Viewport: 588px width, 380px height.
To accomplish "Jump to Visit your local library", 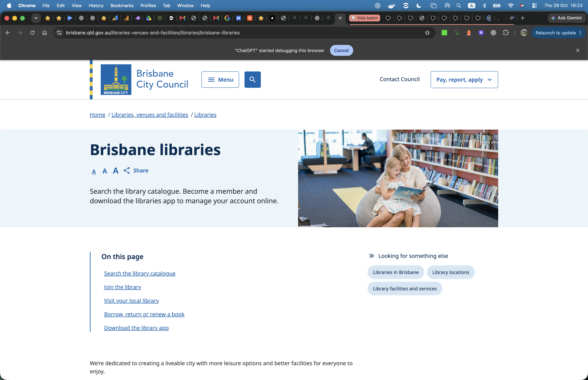I will pos(131,301).
